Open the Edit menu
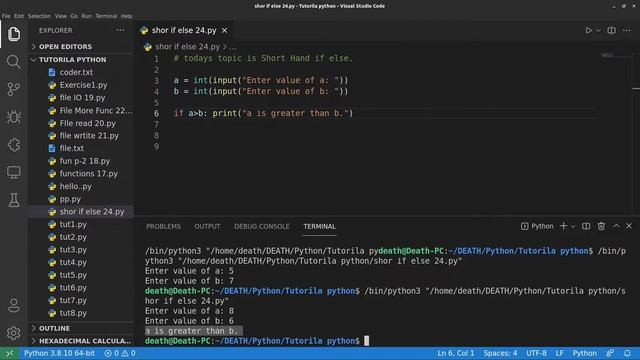640x360 pixels. (x=19, y=16)
